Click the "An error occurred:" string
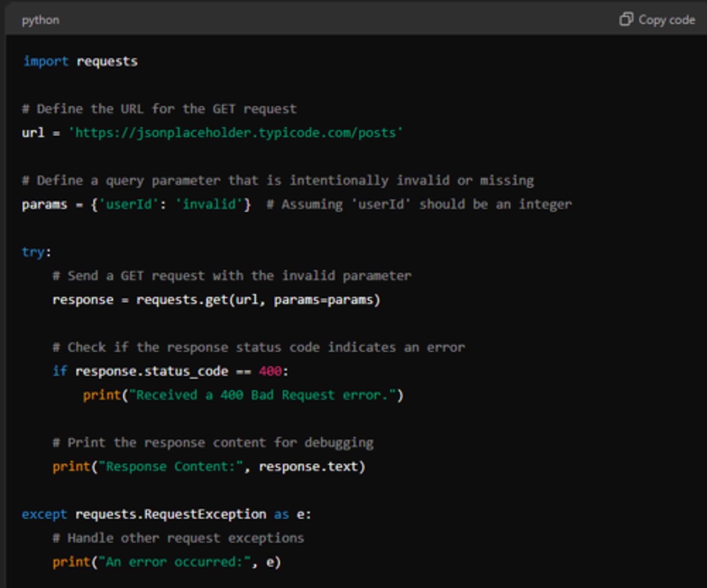 (x=175, y=562)
